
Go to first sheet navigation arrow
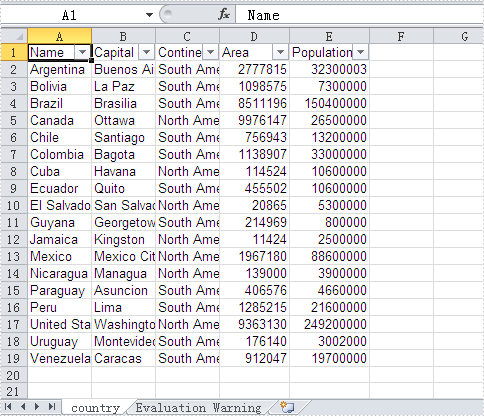tap(8, 407)
